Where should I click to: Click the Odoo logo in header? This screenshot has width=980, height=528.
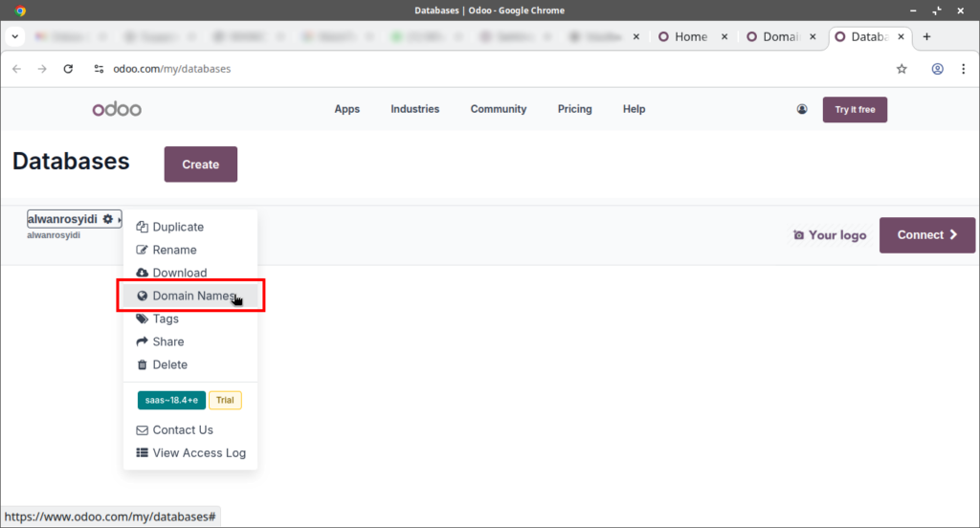117,109
